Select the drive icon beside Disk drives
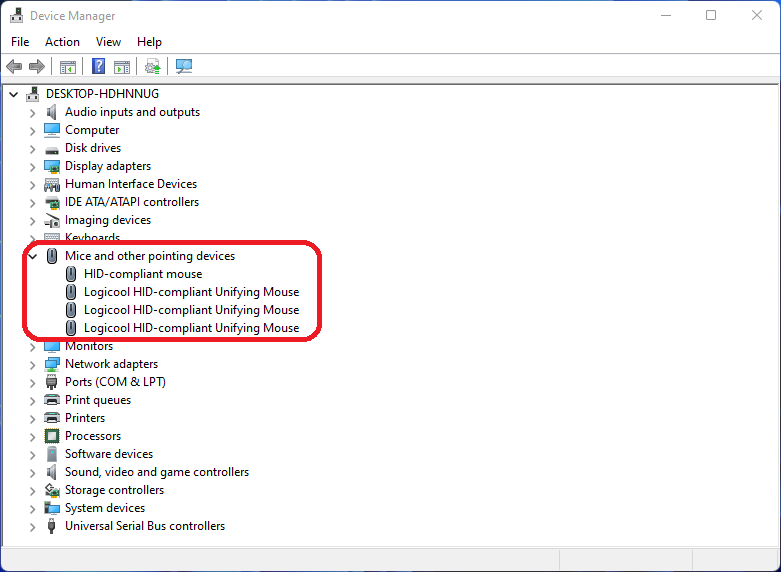 (x=52, y=149)
